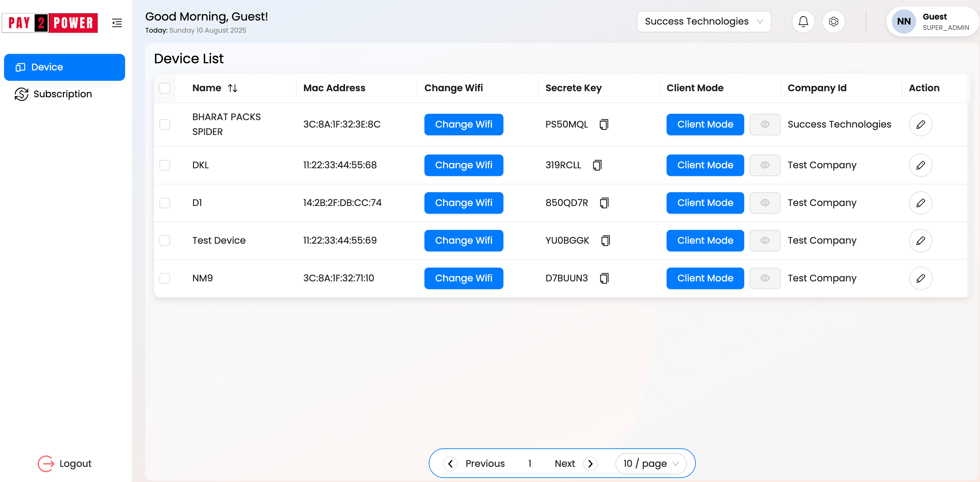Screen dimensions: 980x482
Task: Open notifications bell icon
Action: coord(803,22)
